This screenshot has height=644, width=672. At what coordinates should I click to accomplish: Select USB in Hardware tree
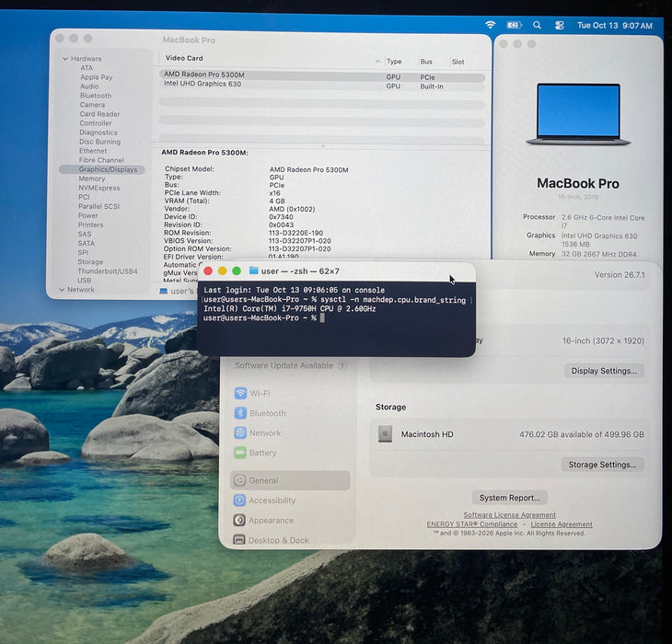(84, 281)
